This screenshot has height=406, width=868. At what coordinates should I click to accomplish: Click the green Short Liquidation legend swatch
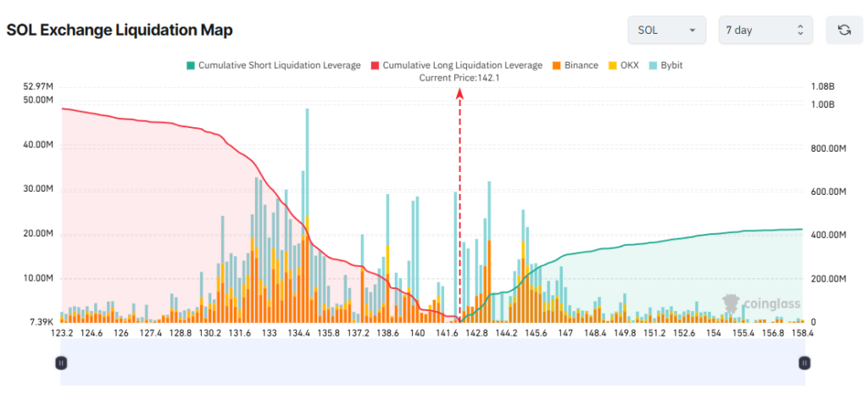click(x=191, y=65)
